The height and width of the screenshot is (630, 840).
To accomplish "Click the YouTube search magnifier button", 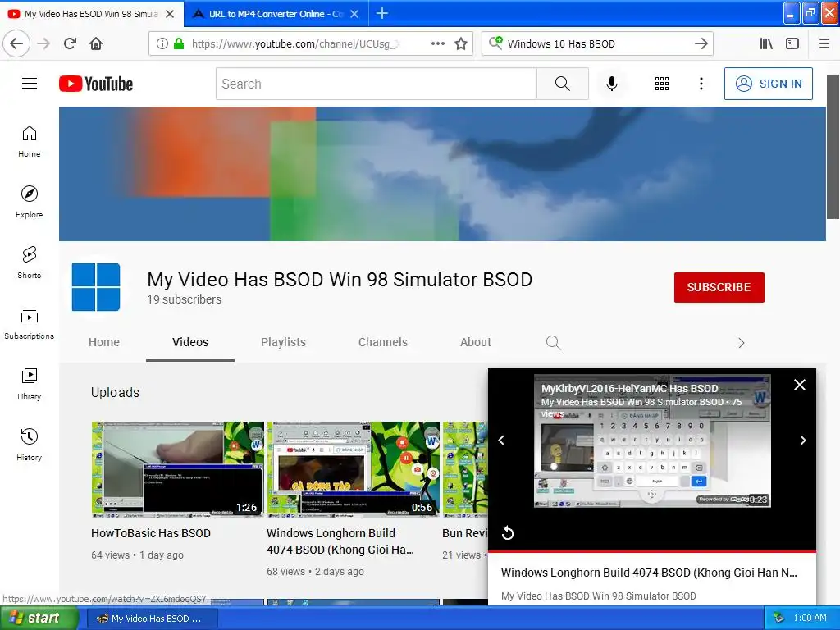I will (563, 84).
